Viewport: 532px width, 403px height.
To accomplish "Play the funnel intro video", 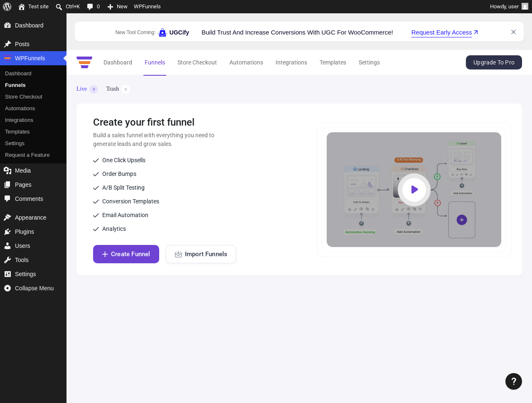I will click(414, 190).
